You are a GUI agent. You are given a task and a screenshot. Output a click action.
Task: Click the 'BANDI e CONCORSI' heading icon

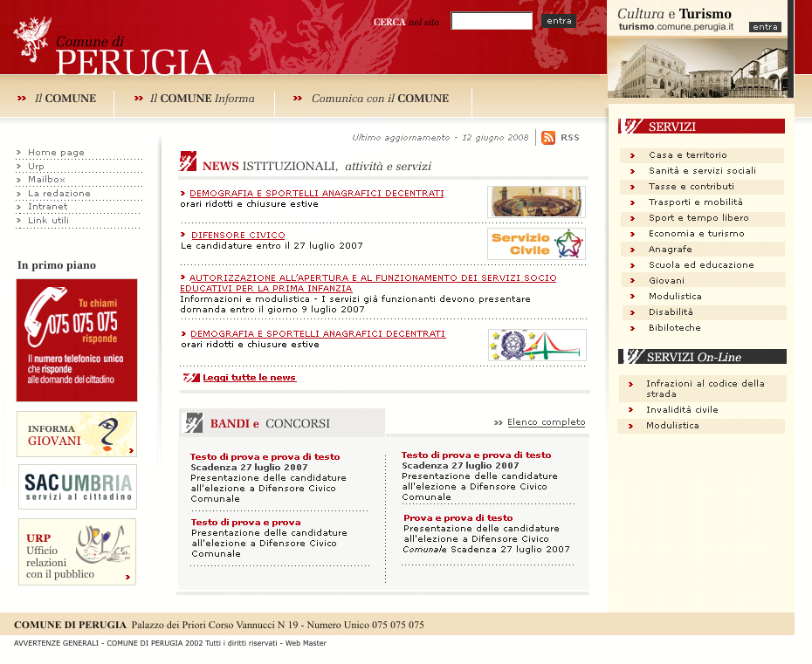[194, 423]
